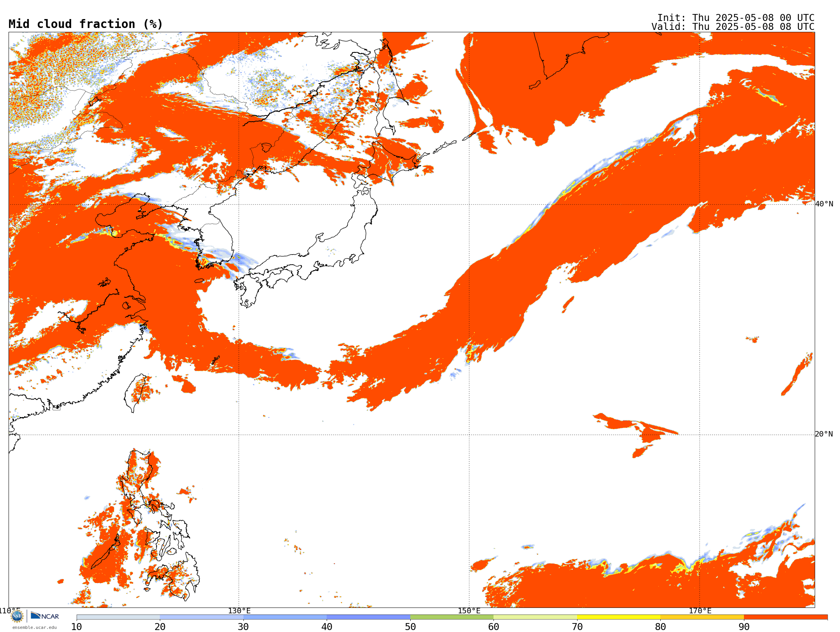Click the NSF logo

pos(17,616)
